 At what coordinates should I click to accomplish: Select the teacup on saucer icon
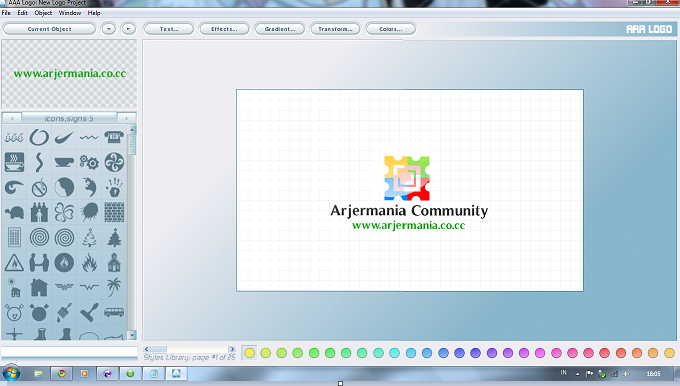[x=64, y=163]
